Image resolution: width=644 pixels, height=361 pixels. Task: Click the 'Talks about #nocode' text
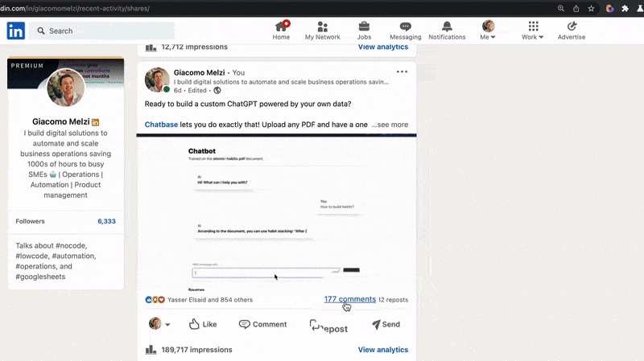(x=51, y=245)
